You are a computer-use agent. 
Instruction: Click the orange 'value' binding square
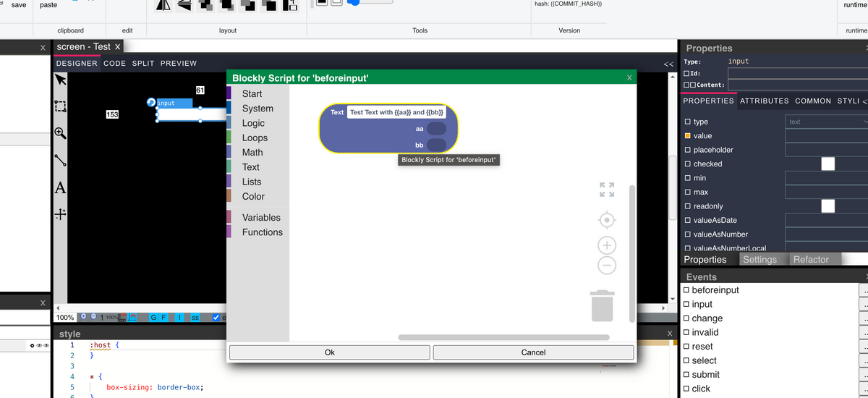(x=687, y=136)
